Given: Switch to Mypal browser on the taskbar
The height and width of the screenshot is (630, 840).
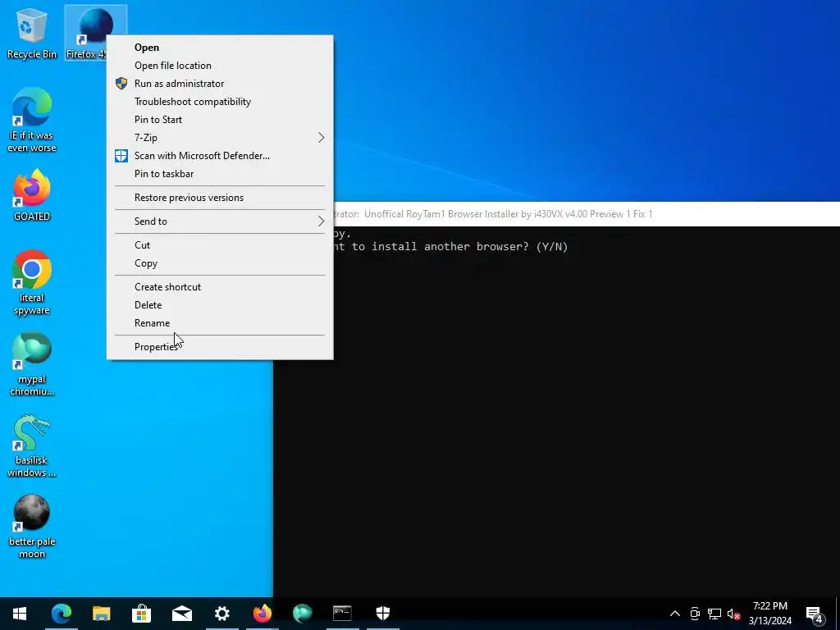Looking at the screenshot, I should (302, 614).
